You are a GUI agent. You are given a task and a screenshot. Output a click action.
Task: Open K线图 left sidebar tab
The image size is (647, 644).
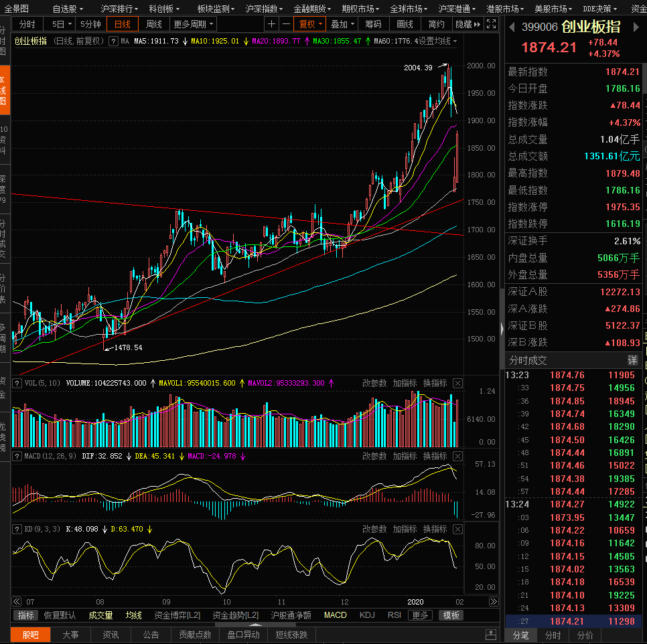click(x=5, y=90)
